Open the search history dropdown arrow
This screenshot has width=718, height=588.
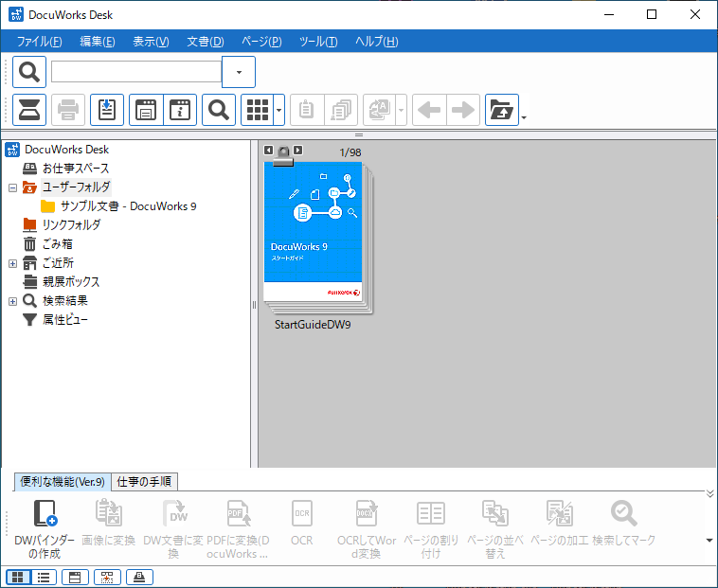[239, 72]
